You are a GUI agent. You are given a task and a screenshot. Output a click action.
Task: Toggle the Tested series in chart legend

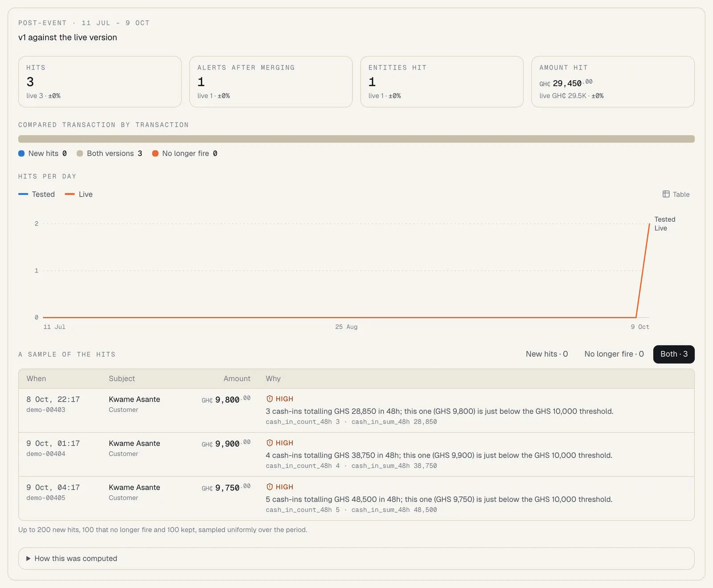pos(37,194)
